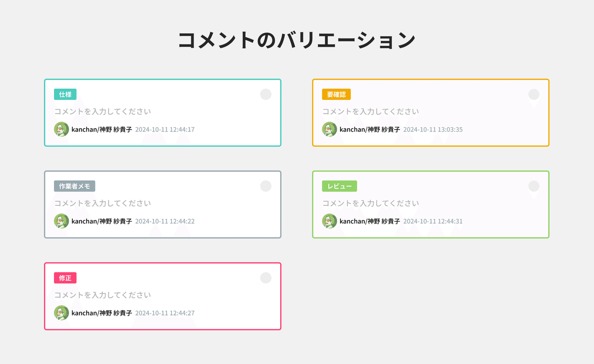The width and height of the screenshot is (594, 364).
Task: Click the circle icon on the 修正 card
Action: tap(266, 278)
